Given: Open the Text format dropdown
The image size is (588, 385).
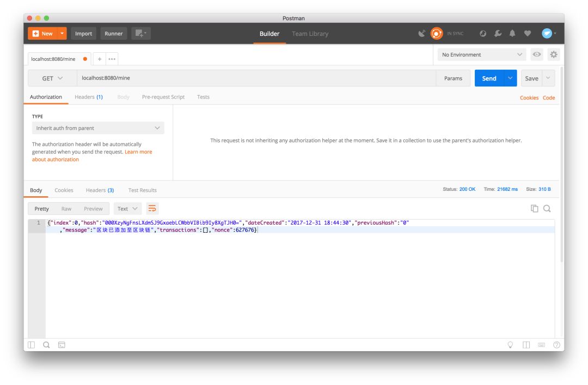Looking at the screenshot, I should (127, 209).
